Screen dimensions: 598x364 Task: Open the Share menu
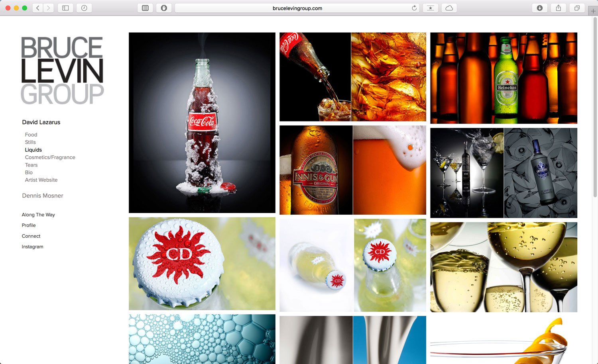point(558,8)
